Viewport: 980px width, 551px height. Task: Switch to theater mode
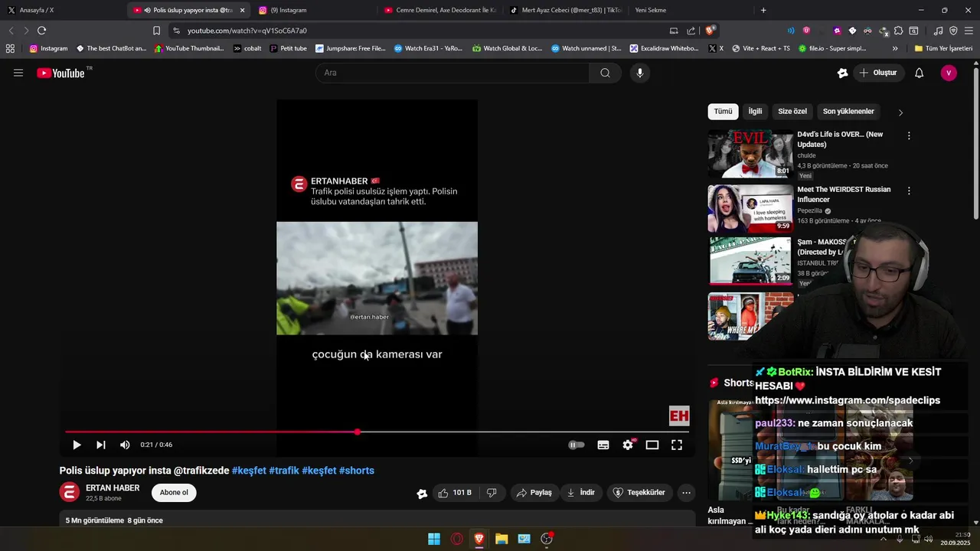tap(652, 445)
